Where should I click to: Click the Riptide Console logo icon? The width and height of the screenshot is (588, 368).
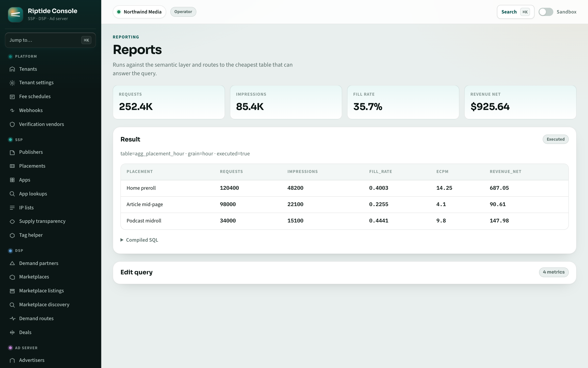(16, 15)
